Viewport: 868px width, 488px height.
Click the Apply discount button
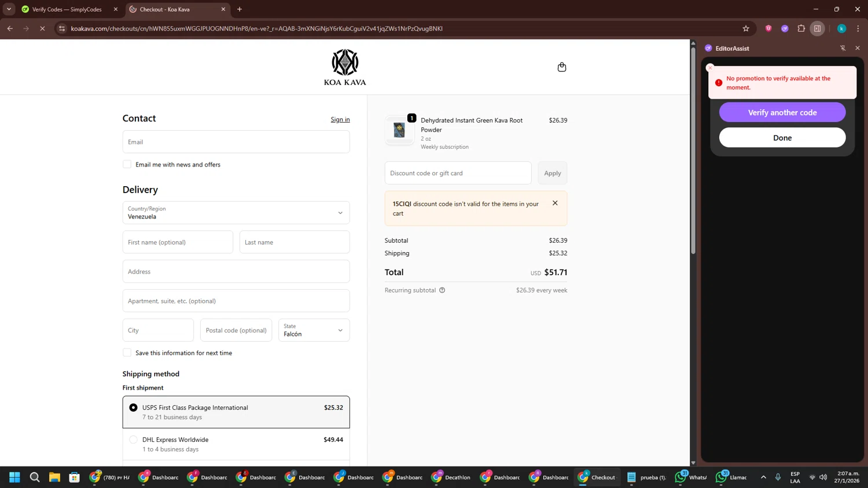(x=553, y=173)
